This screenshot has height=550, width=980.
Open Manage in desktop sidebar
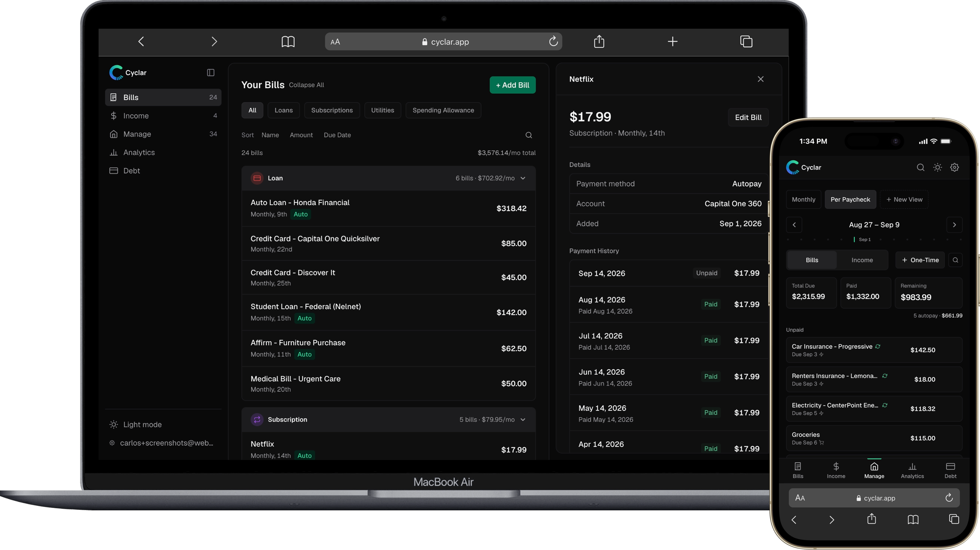coord(163,134)
